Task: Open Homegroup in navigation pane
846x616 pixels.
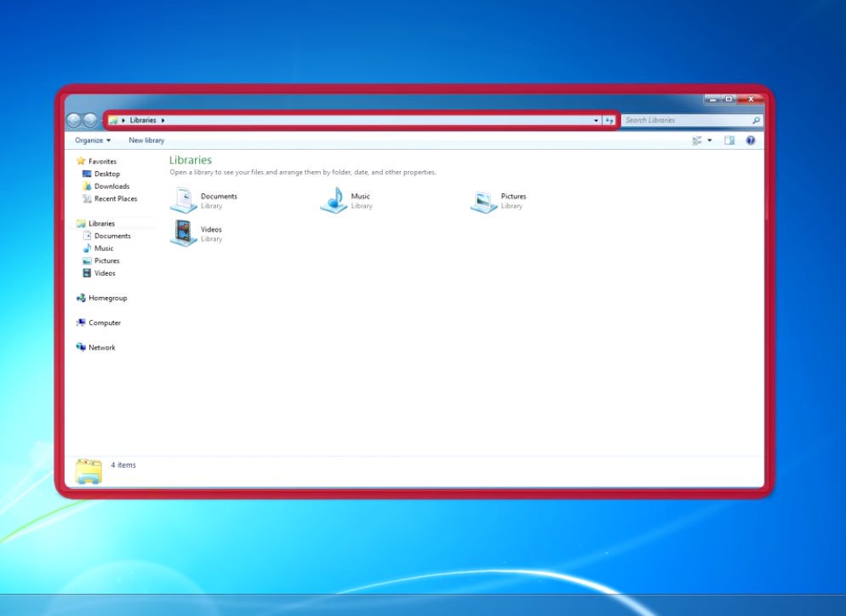Action: pyautogui.click(x=108, y=298)
